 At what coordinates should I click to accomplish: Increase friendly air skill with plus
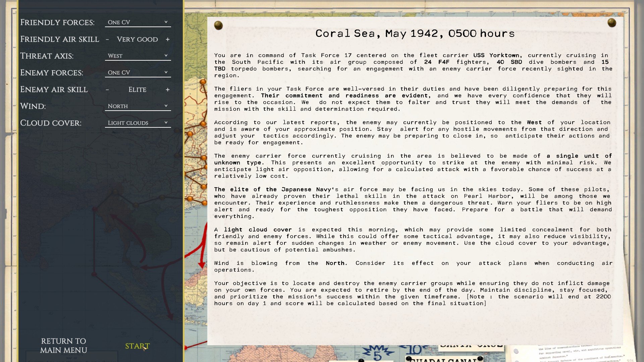167,40
